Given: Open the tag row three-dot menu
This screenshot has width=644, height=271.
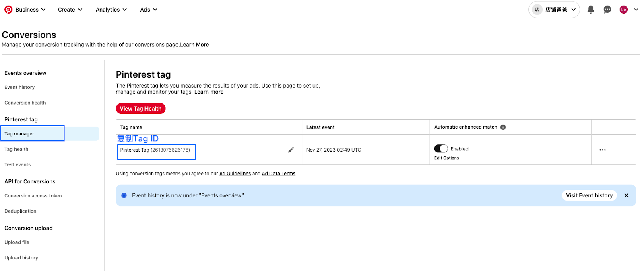Looking at the screenshot, I should pyautogui.click(x=603, y=150).
